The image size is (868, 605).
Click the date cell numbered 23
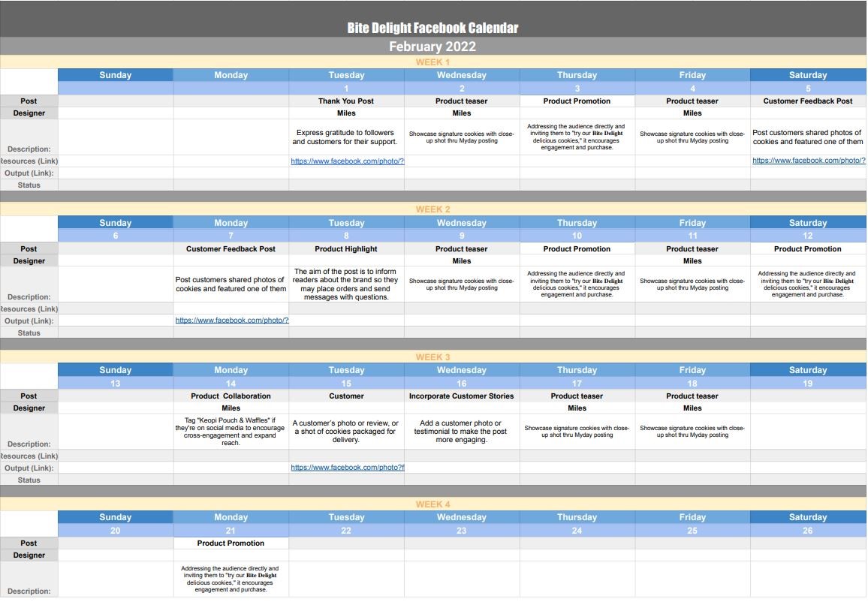pos(462,530)
